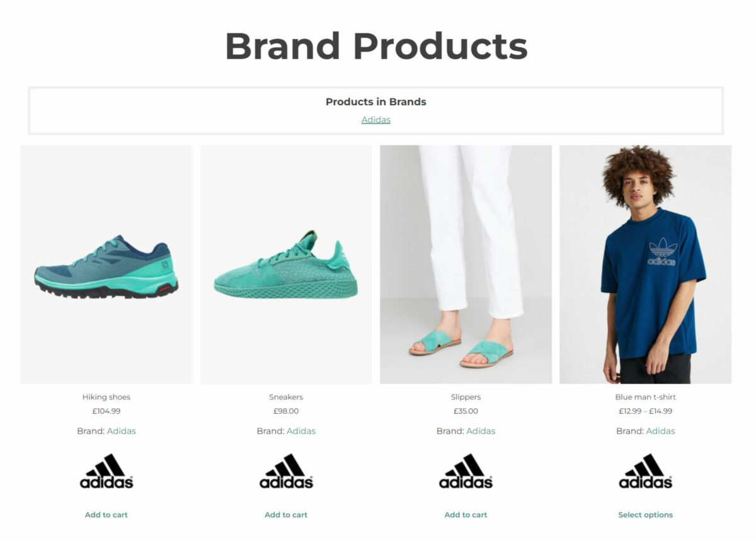Click the Adidas brand link for Hiking shoes
756x541 pixels.
[122, 431]
